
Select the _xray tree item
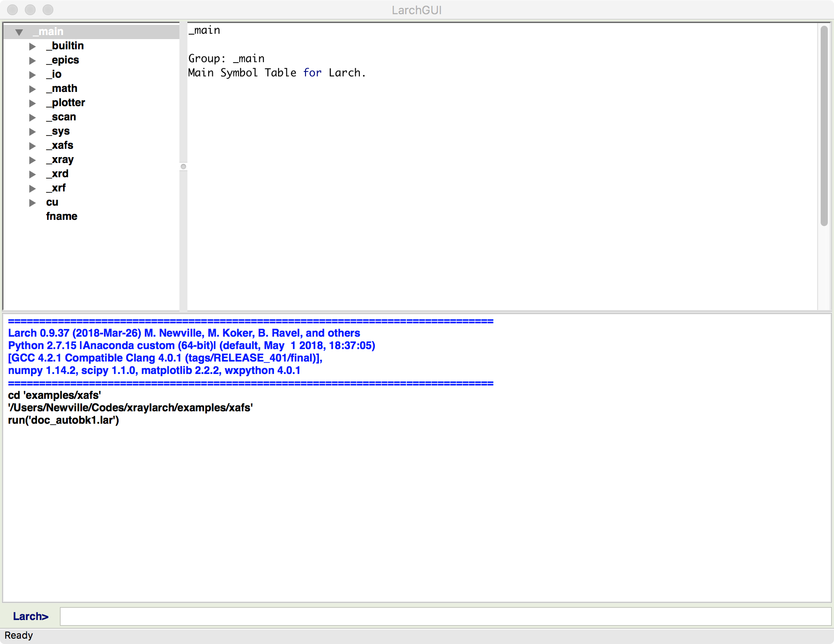point(60,160)
